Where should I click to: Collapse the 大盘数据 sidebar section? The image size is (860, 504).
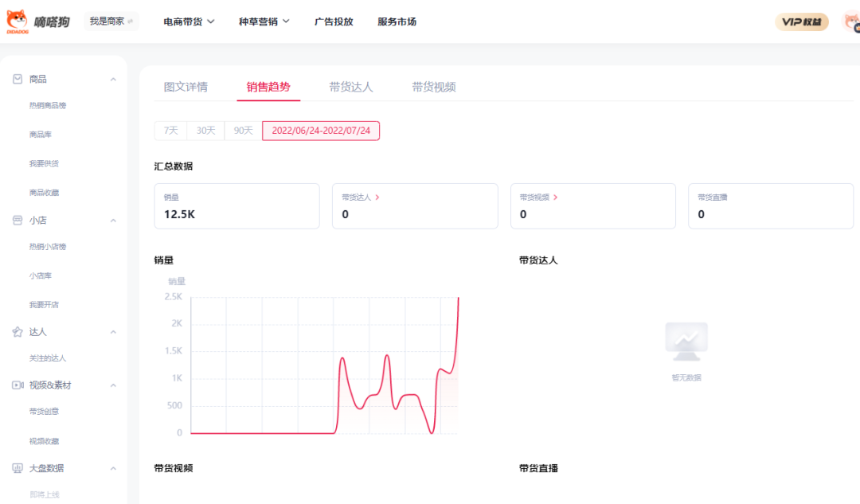click(113, 468)
